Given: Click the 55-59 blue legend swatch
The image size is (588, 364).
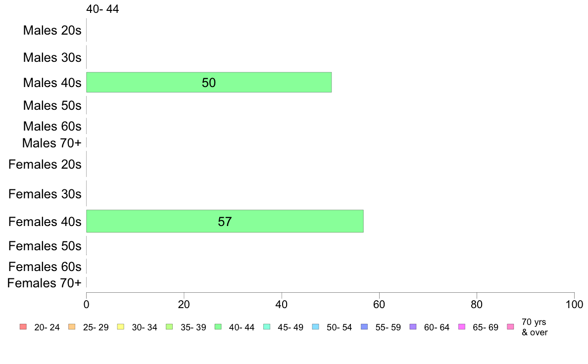Looking at the screenshot, I should [364, 326].
